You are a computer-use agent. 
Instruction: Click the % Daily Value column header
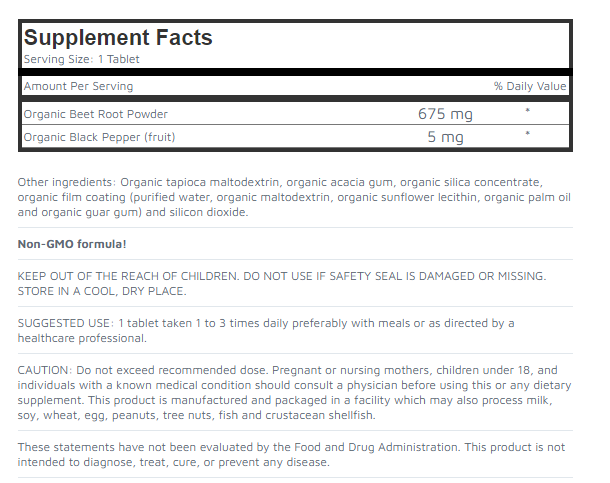(x=530, y=86)
